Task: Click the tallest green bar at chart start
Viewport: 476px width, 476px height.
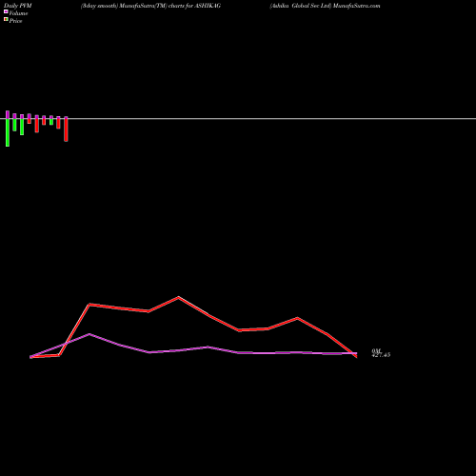Action: pyautogui.click(x=8, y=132)
